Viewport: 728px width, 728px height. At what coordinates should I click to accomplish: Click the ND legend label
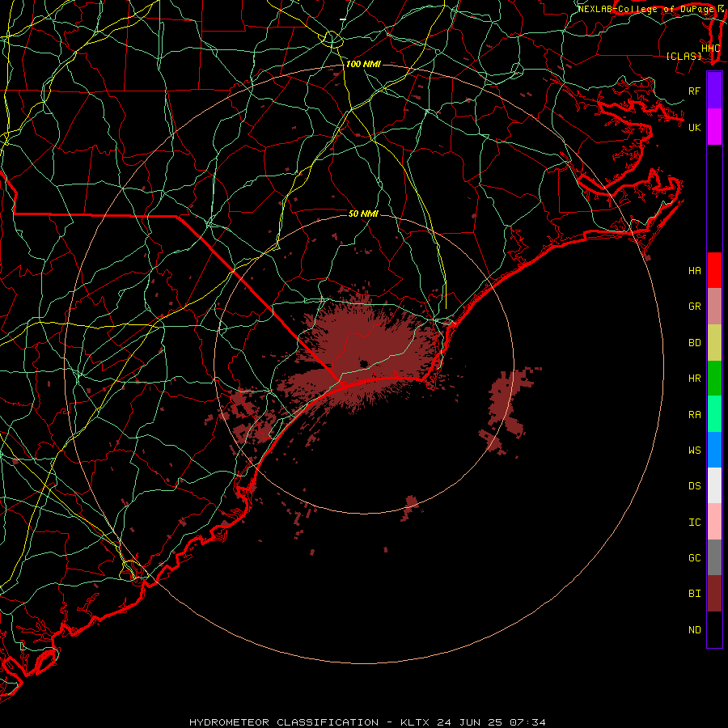(x=694, y=630)
